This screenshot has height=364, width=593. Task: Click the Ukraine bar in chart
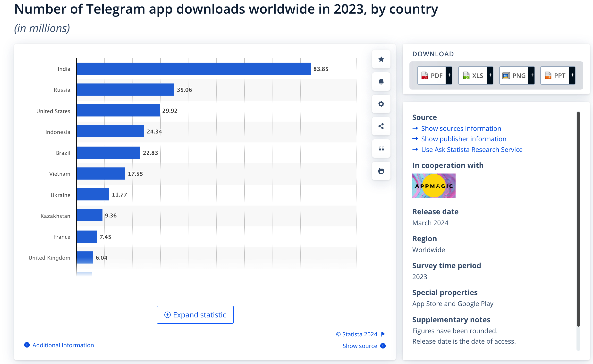click(93, 194)
